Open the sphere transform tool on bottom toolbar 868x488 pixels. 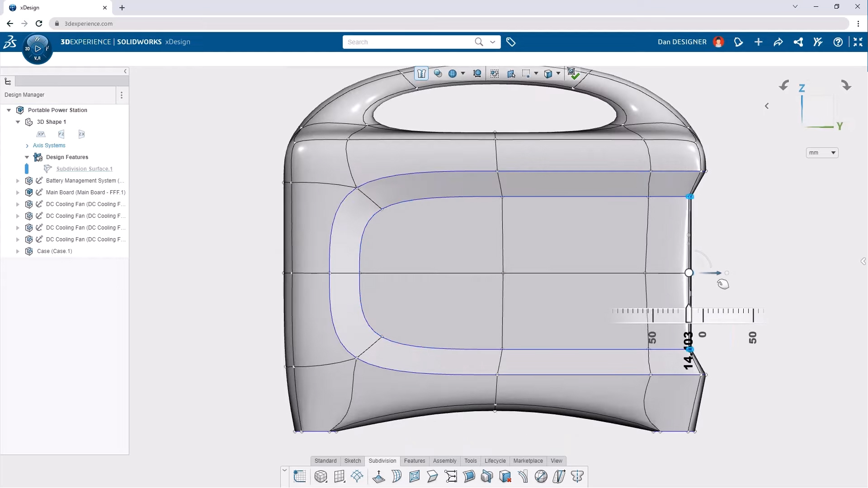(542, 477)
